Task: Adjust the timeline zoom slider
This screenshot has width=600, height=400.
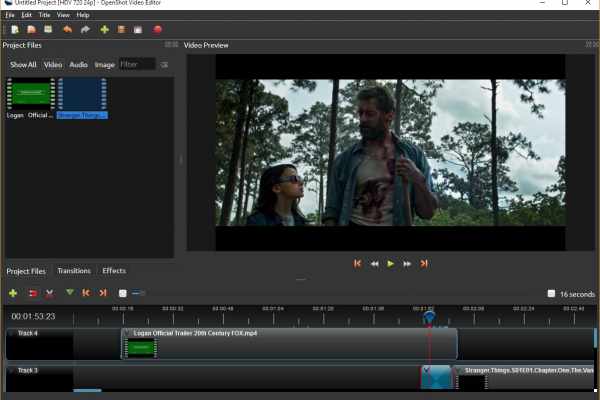Action: coord(138,293)
